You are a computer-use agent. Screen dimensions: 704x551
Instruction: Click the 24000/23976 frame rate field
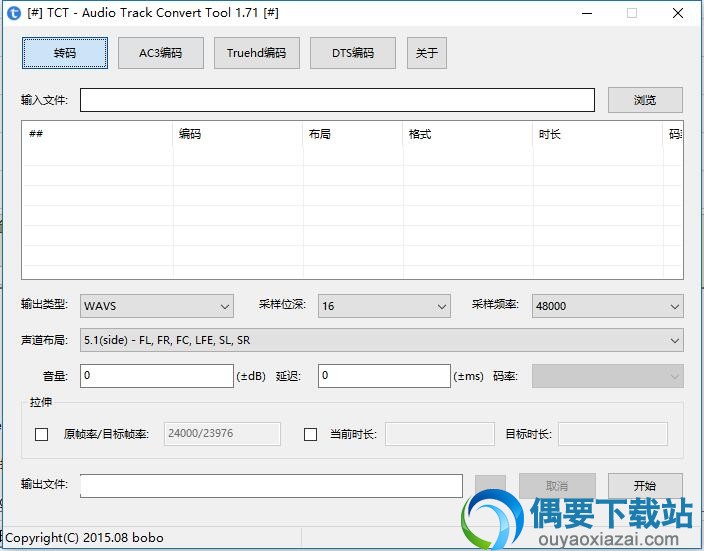(222, 434)
